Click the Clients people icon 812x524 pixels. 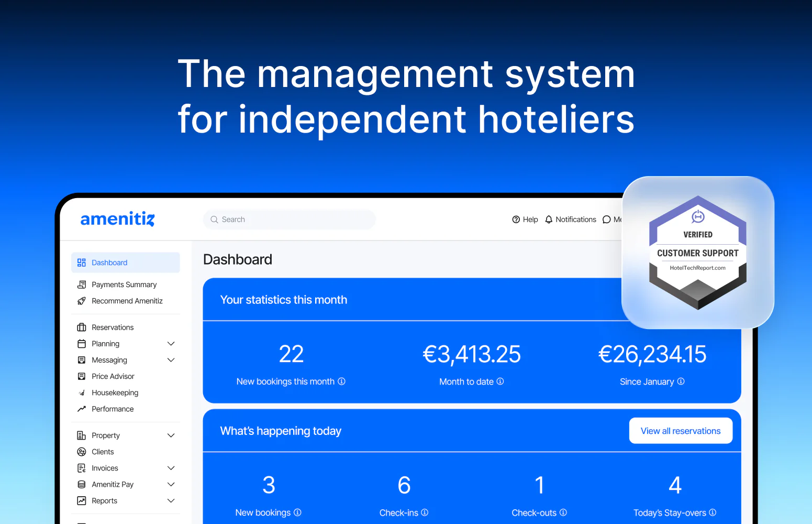coord(82,452)
